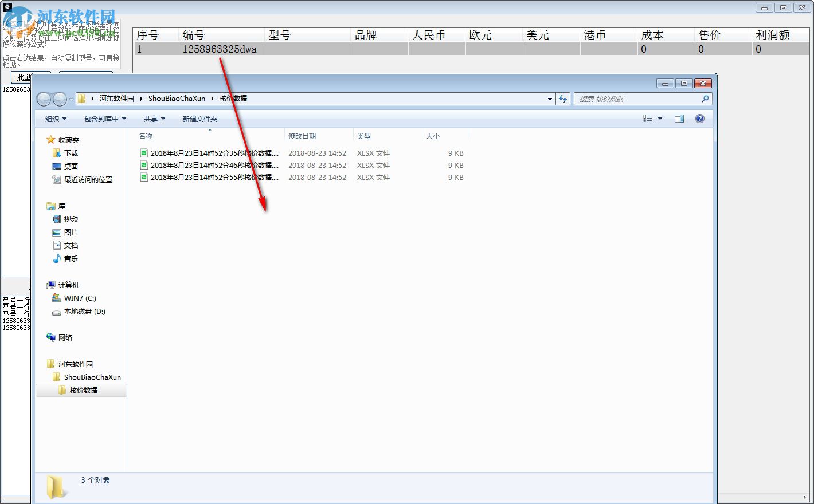Change the view with the view-mode icon
This screenshot has height=504, width=814.
pos(648,119)
